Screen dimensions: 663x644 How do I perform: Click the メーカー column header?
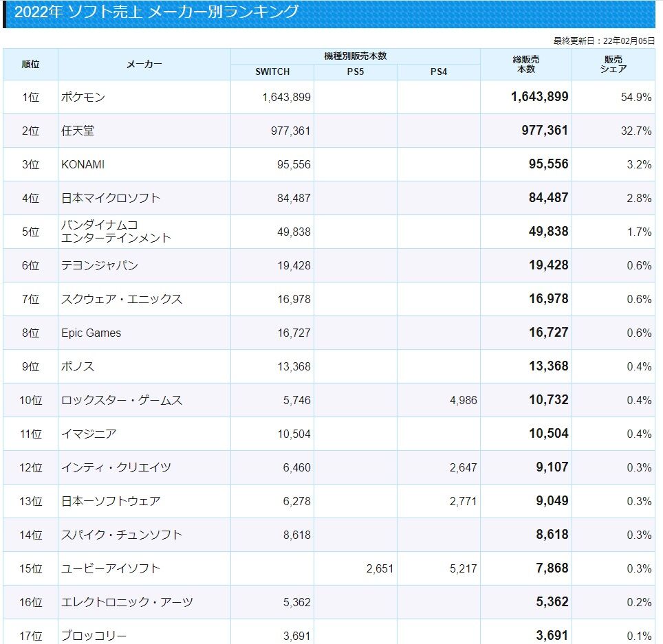(x=144, y=65)
